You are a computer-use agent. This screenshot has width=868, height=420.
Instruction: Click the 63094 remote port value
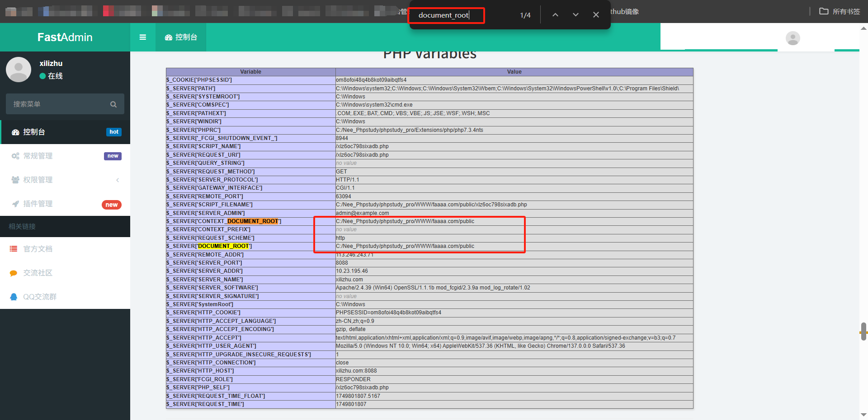coord(344,196)
